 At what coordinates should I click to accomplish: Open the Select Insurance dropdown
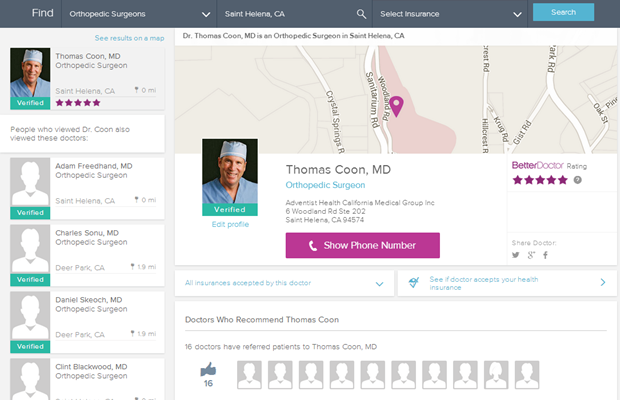point(450,14)
